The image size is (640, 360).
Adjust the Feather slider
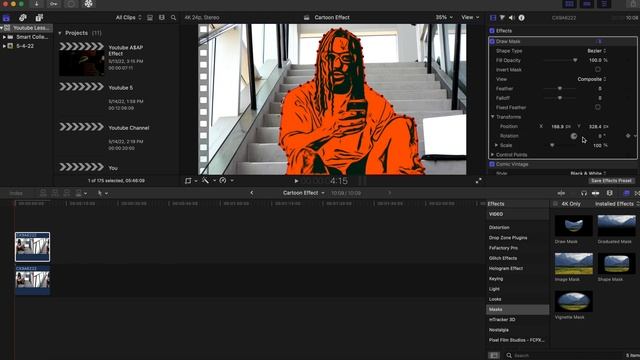tap(560, 88)
